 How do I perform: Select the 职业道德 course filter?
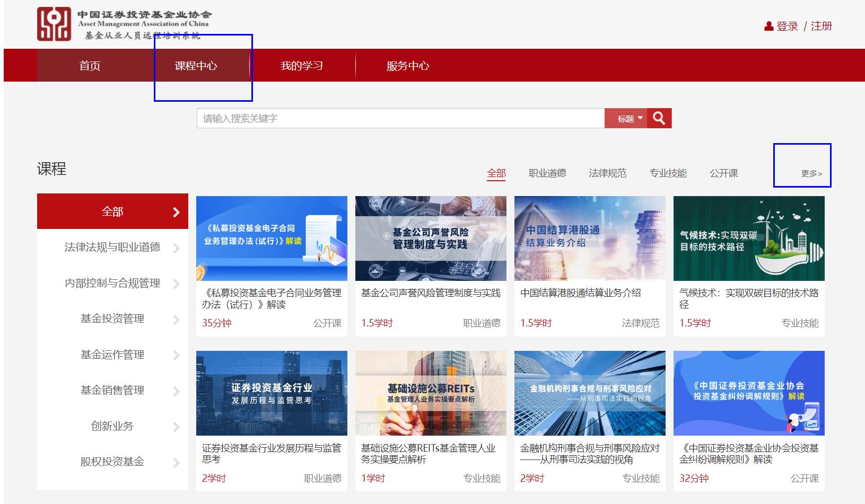click(547, 173)
